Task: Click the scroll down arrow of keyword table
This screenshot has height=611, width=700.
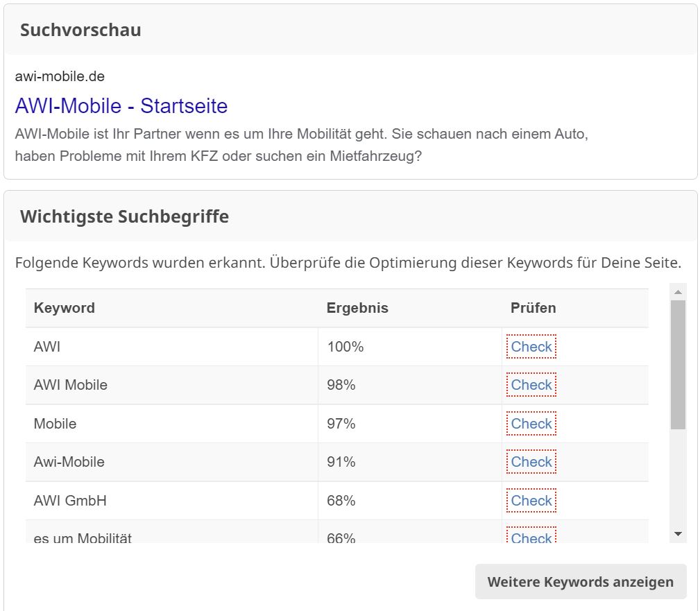Action: tap(678, 534)
